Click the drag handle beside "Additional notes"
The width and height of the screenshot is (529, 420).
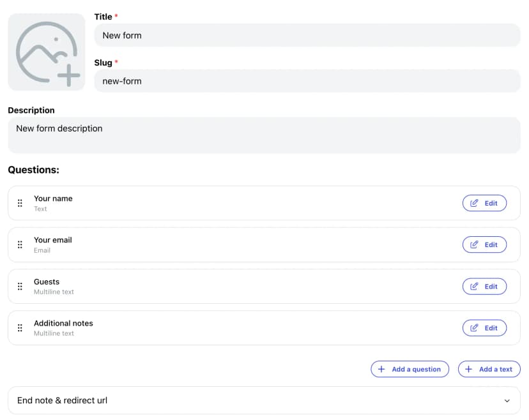(x=20, y=327)
